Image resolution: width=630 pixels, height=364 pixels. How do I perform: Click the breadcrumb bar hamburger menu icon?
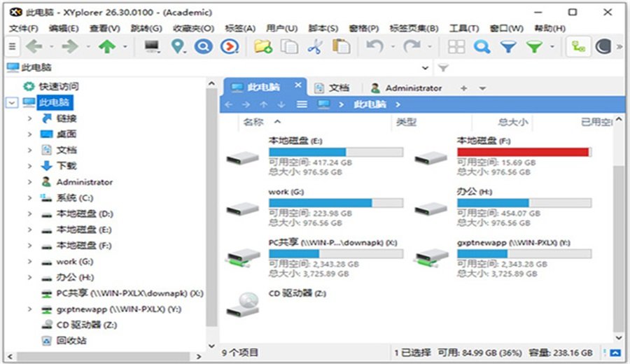coord(302,104)
